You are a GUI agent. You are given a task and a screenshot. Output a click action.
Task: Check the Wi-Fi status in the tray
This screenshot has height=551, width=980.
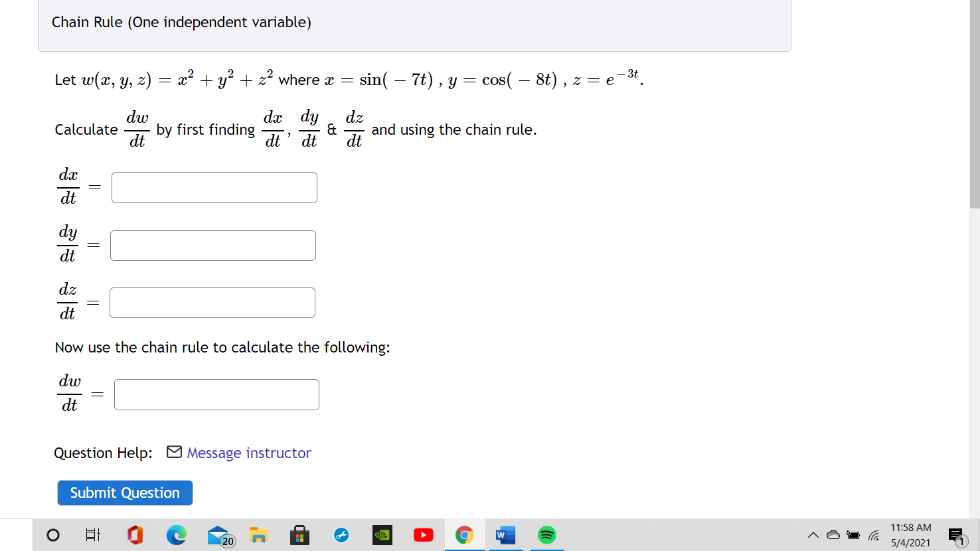click(x=874, y=535)
